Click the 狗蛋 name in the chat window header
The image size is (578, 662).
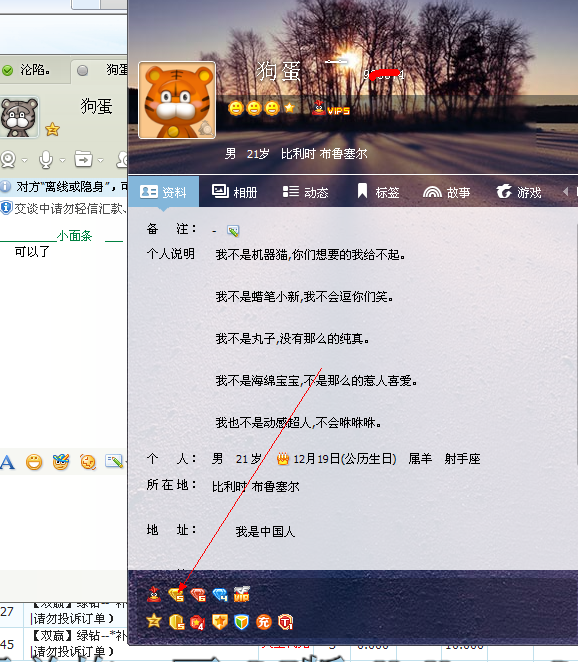coord(97,106)
